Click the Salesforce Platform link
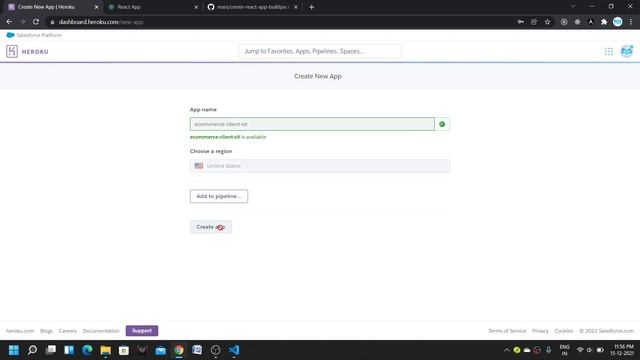 39,35
